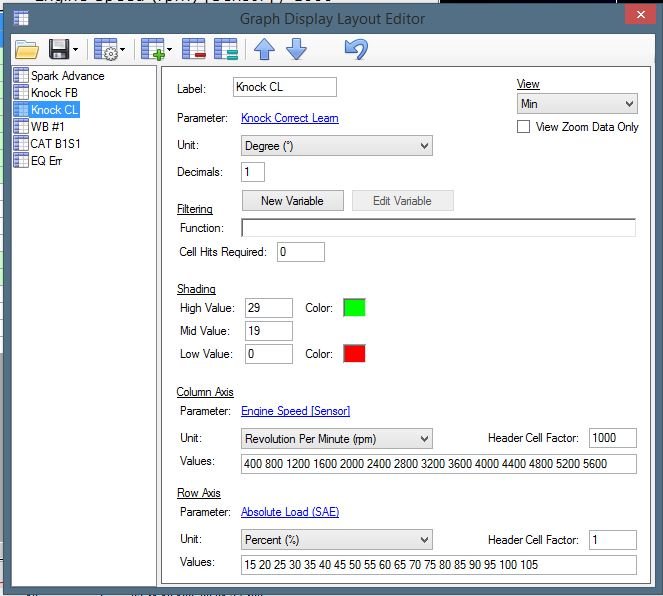Click the CAT B1S1 table icon
The width and height of the screenshot is (663, 596).
tap(21, 143)
